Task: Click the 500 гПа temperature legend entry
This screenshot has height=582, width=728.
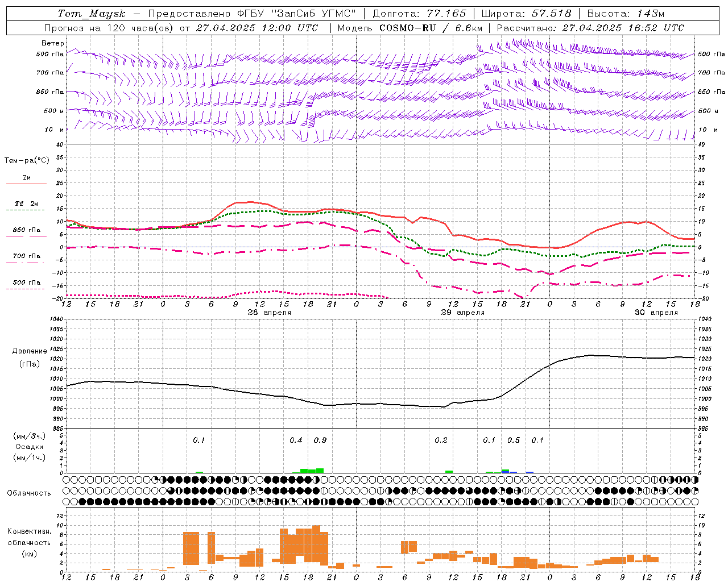Action: pyautogui.click(x=26, y=282)
